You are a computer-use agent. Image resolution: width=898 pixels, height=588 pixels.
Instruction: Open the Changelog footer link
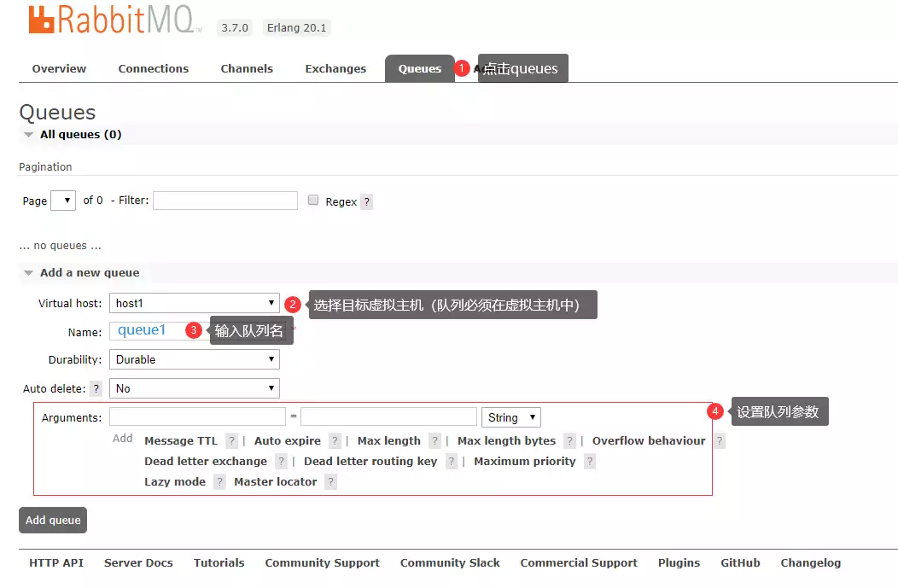[810, 562]
